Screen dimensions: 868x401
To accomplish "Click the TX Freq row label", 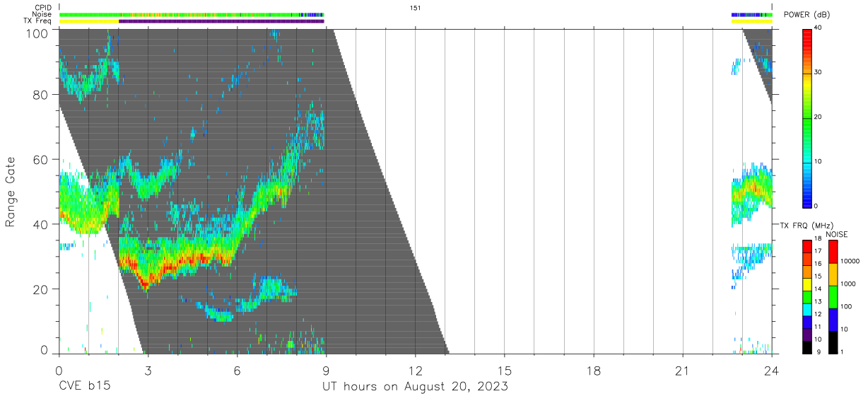I will [x=38, y=21].
